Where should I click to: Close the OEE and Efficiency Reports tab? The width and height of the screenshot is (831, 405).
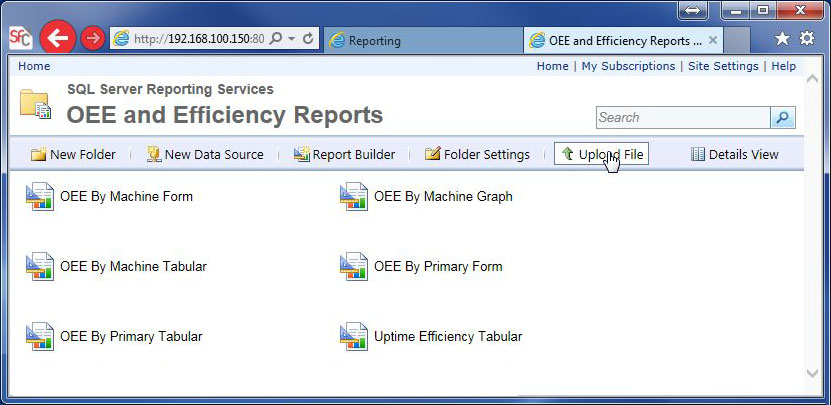[713, 40]
